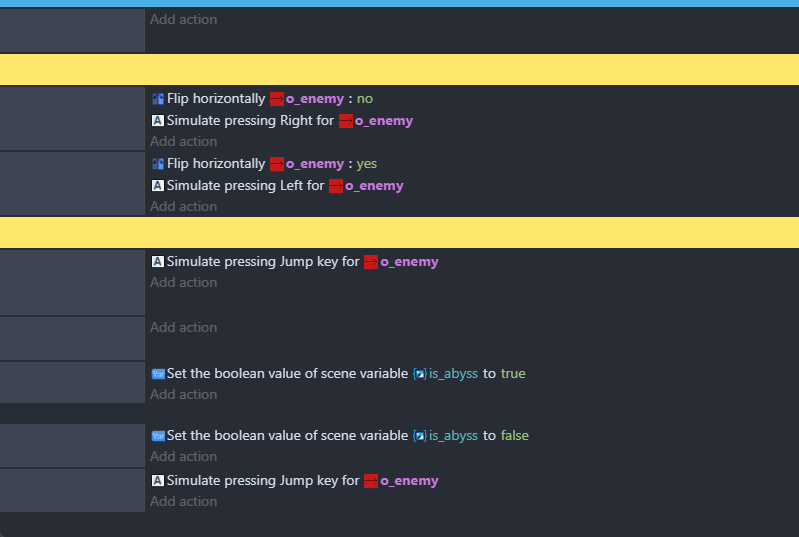Toggle the 'no' value of Flip horizontally
The width and height of the screenshot is (799, 537).
(x=365, y=99)
